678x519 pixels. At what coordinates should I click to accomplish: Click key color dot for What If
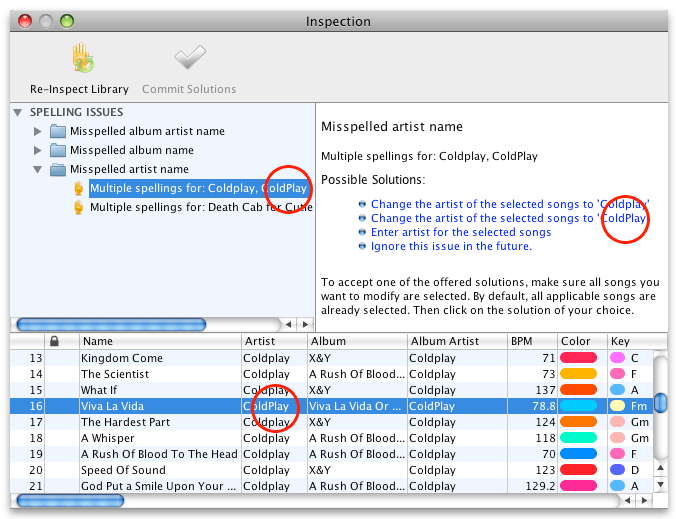[x=617, y=390]
